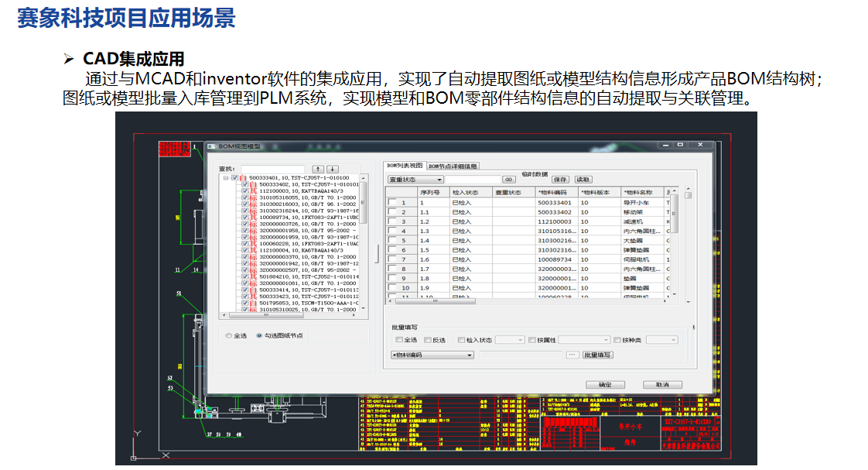Click red node icon of 500333401 root
868x470 pixels.
pyautogui.click(x=243, y=177)
